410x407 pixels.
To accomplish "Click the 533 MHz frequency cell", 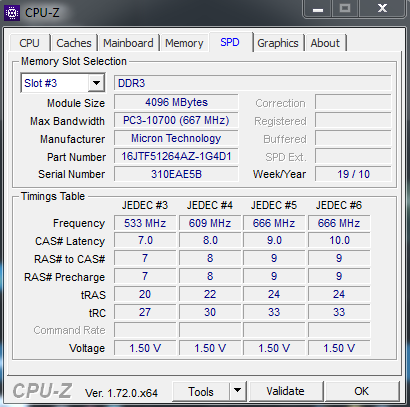I will (145, 223).
